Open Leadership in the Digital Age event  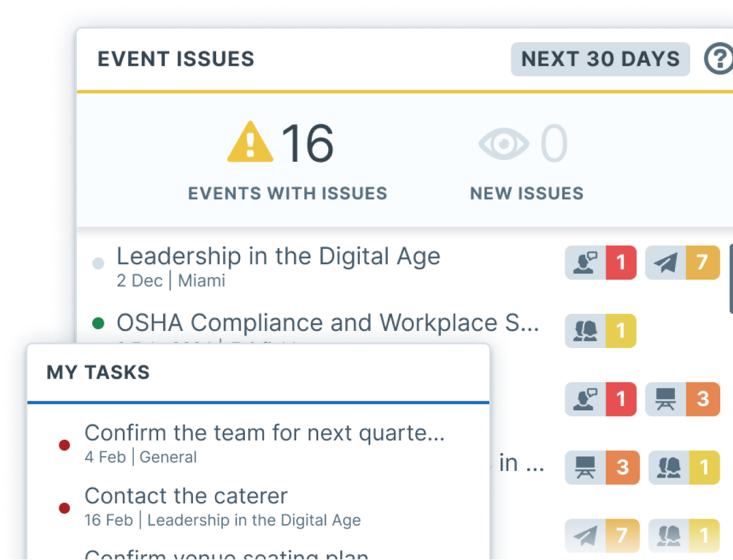[x=278, y=256]
